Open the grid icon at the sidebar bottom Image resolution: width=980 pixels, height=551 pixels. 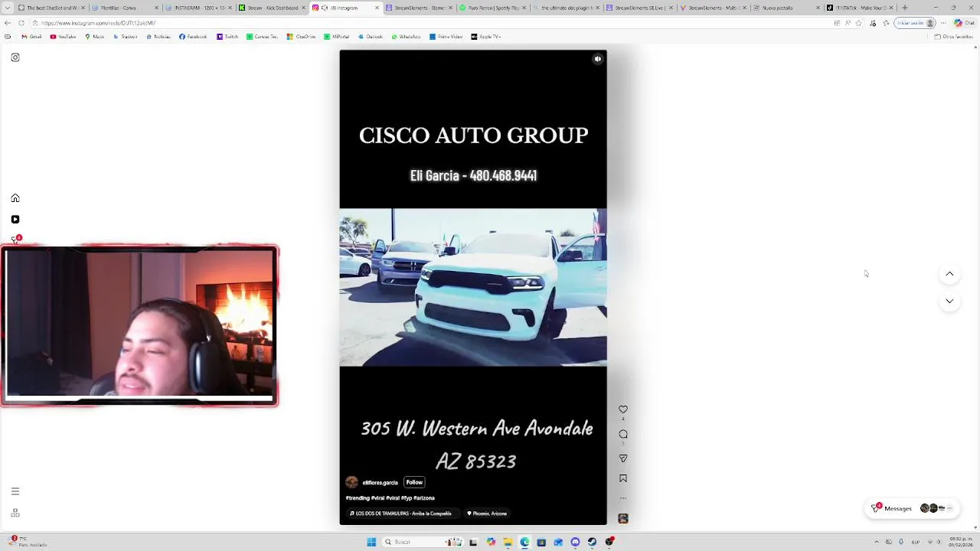pos(15,513)
